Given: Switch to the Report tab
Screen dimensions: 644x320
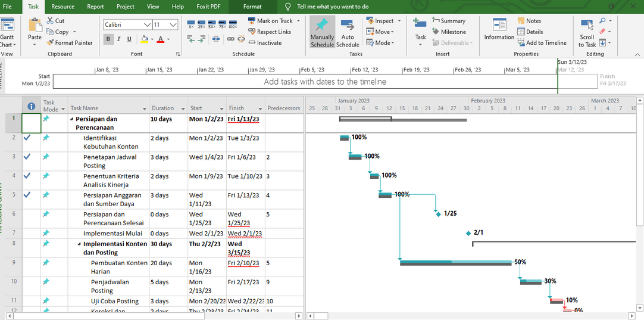Looking at the screenshot, I should pos(95,7).
